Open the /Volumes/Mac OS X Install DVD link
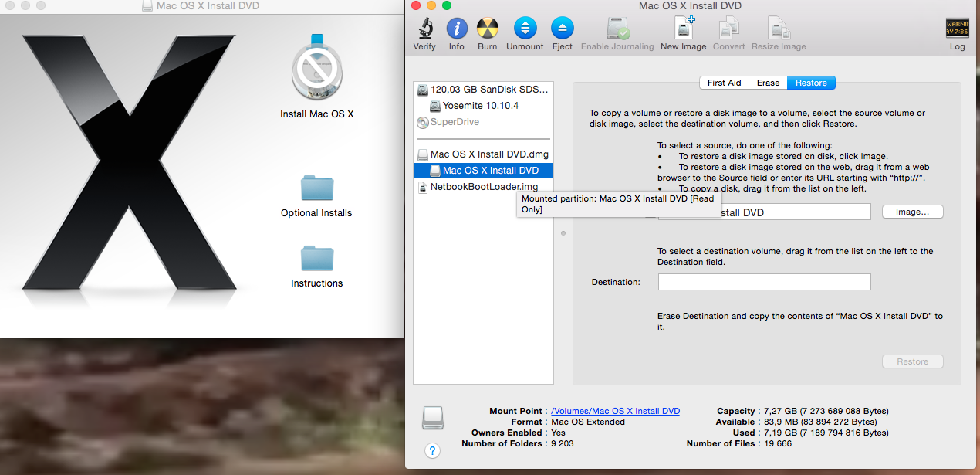 pos(615,412)
